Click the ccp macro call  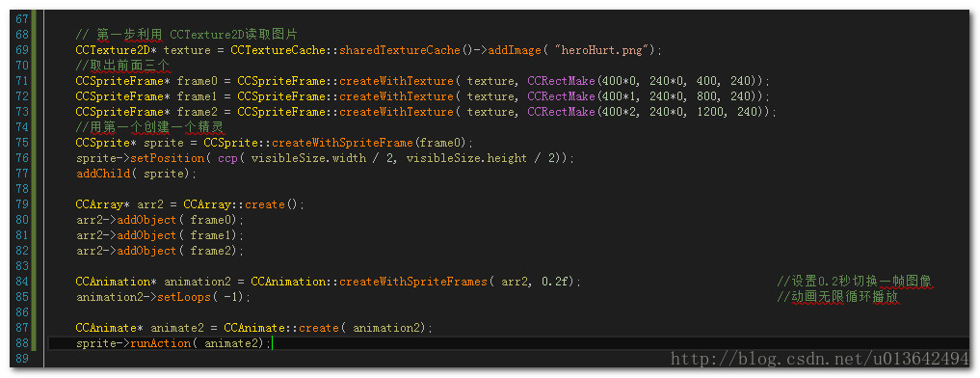(227, 158)
